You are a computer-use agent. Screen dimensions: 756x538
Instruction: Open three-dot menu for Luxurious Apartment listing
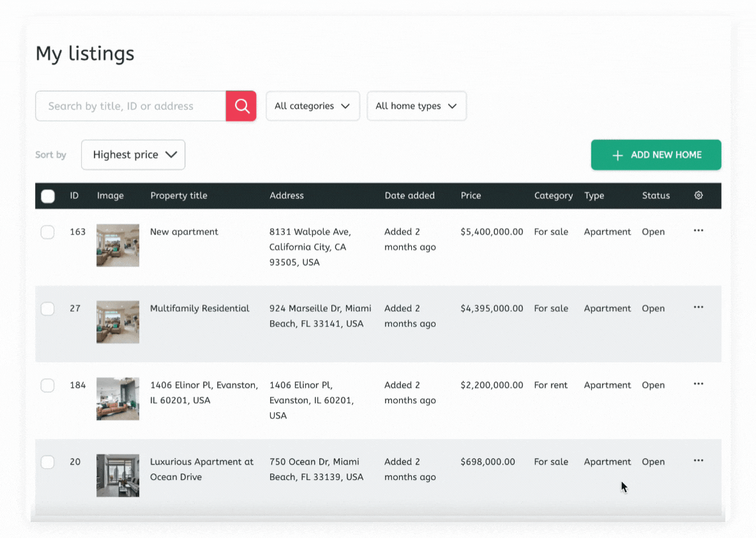coord(699,461)
